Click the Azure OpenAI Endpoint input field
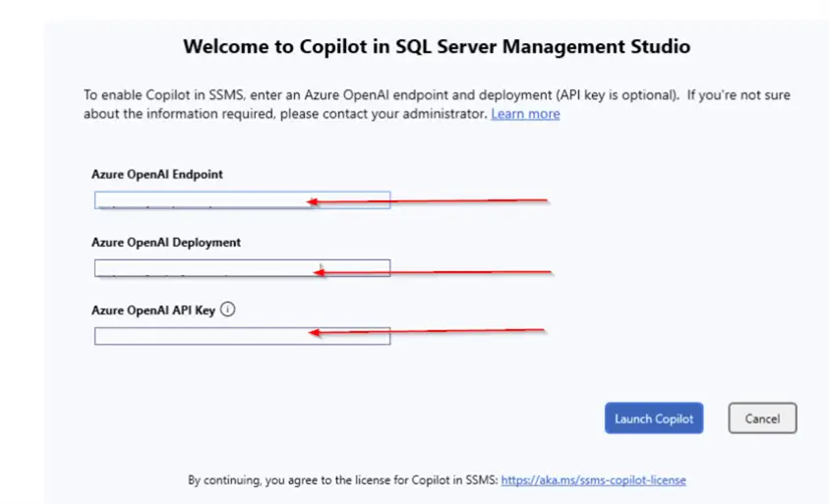 pyautogui.click(x=242, y=200)
